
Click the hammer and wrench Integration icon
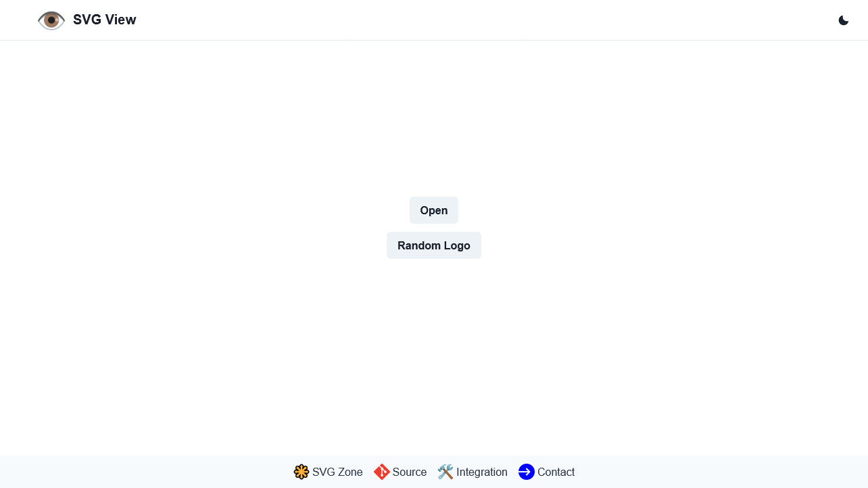[445, 472]
